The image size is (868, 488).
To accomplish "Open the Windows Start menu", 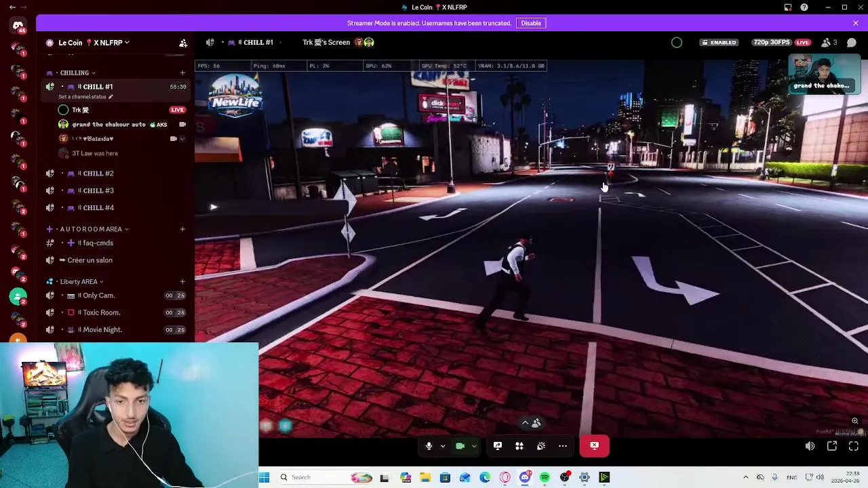I will (x=264, y=478).
